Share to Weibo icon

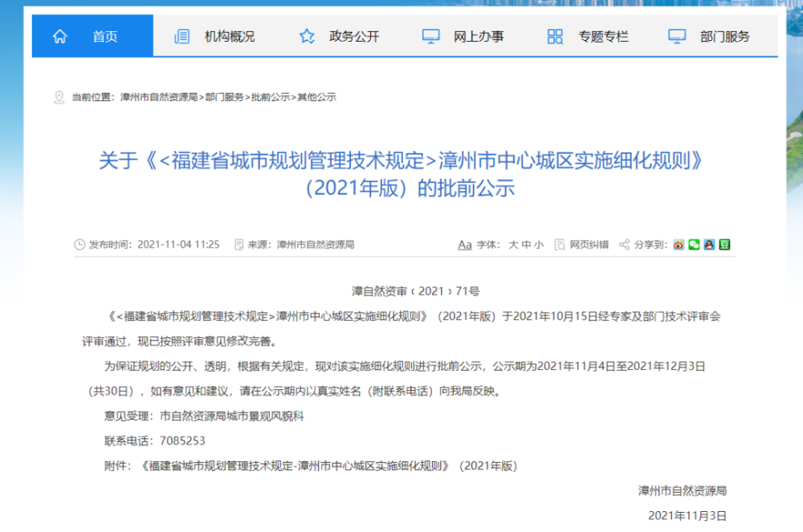click(x=679, y=245)
